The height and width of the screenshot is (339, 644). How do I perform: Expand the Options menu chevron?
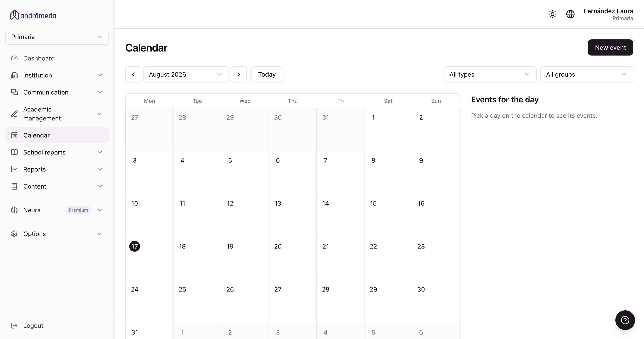click(100, 234)
